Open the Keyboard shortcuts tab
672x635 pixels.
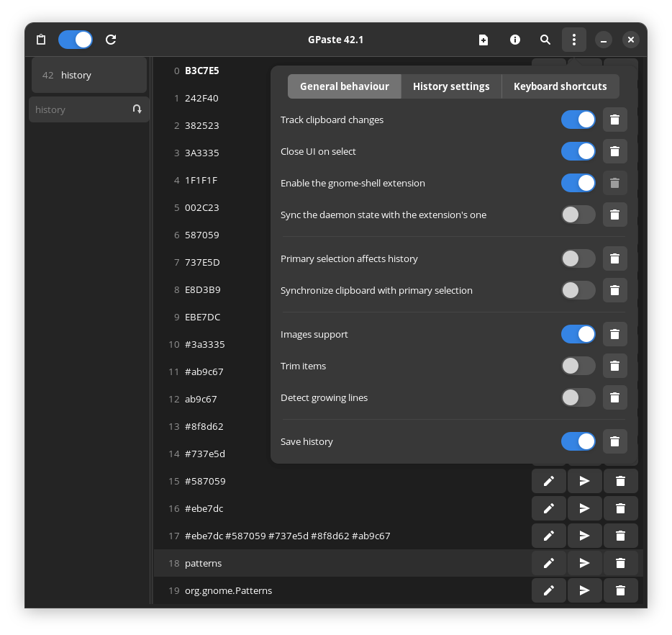tap(560, 86)
